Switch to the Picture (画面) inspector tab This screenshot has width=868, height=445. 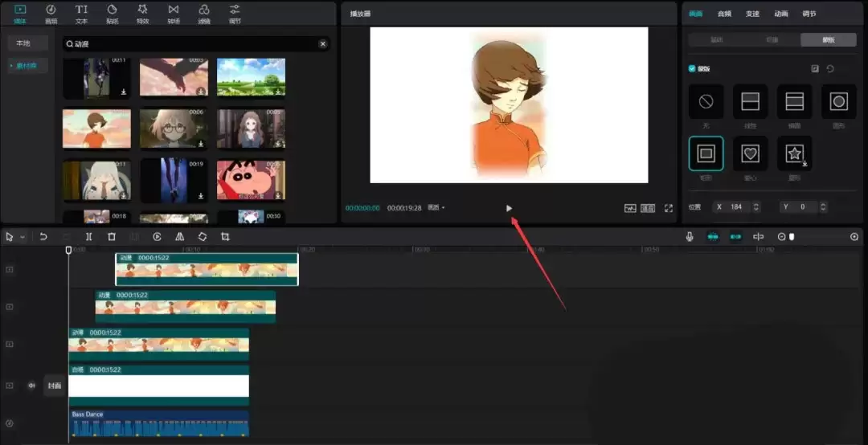coord(696,14)
